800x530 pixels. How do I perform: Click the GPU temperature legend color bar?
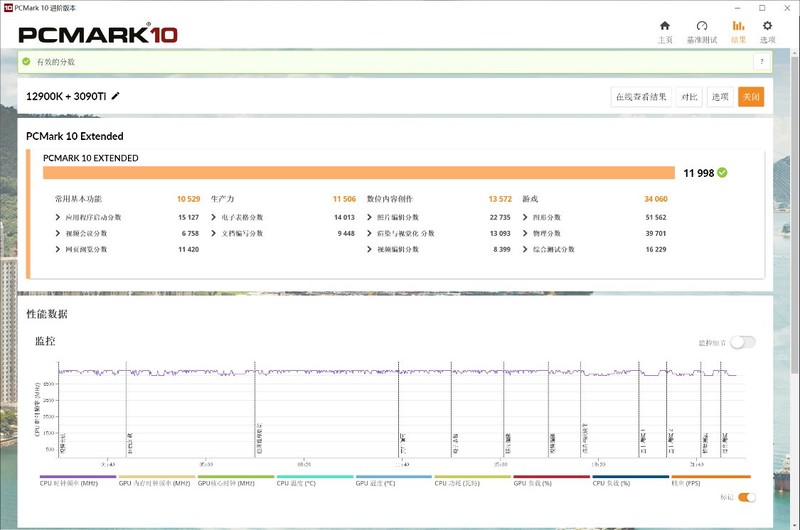[x=393, y=477]
